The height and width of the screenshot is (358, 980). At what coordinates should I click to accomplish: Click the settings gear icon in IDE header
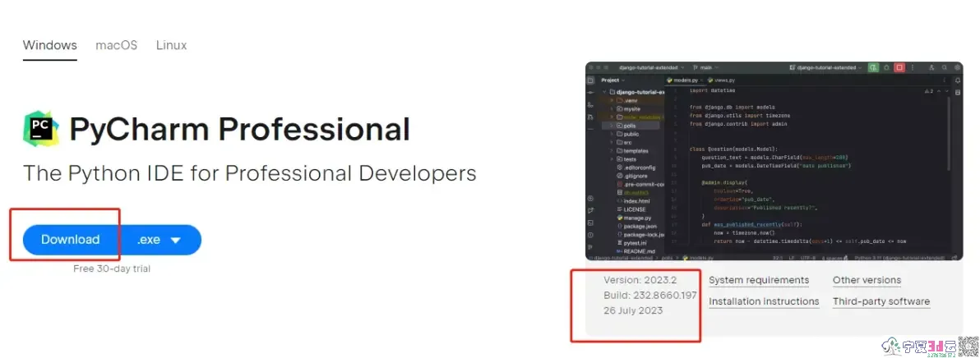[957, 67]
